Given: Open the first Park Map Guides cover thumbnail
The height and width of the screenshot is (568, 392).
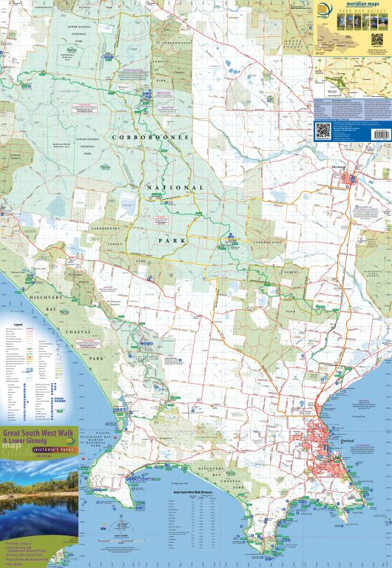Looking at the screenshot, I should pos(341,22).
